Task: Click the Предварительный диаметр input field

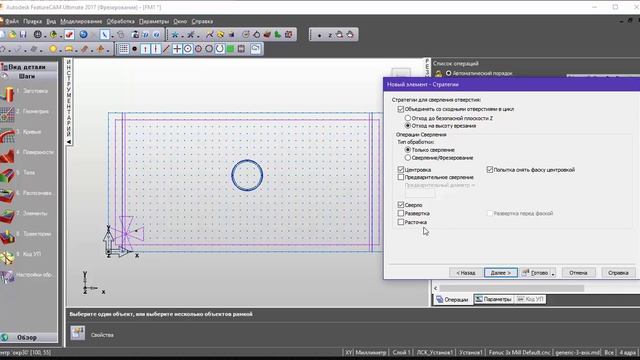Action: (x=420, y=193)
